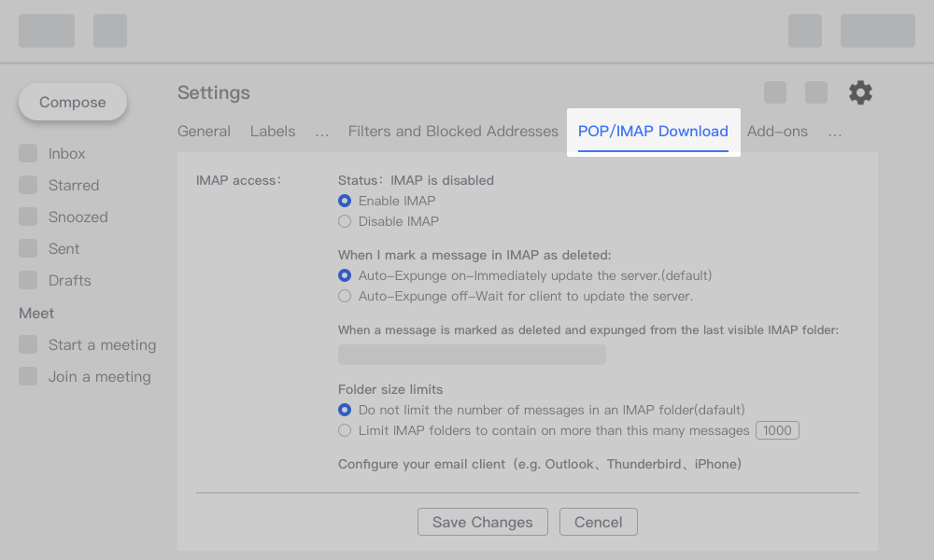The height and width of the screenshot is (560, 934).
Task: Click the Starred sidebar icon
Action: click(x=28, y=186)
